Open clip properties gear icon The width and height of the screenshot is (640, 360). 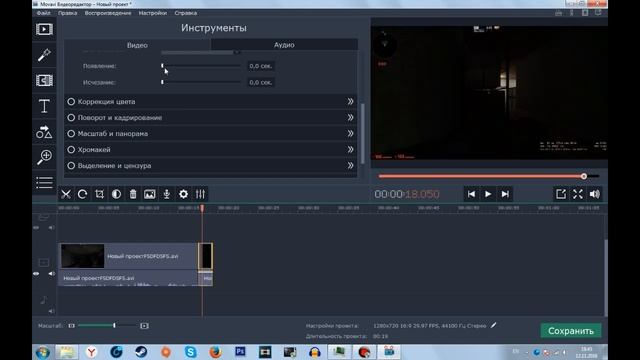click(x=184, y=194)
